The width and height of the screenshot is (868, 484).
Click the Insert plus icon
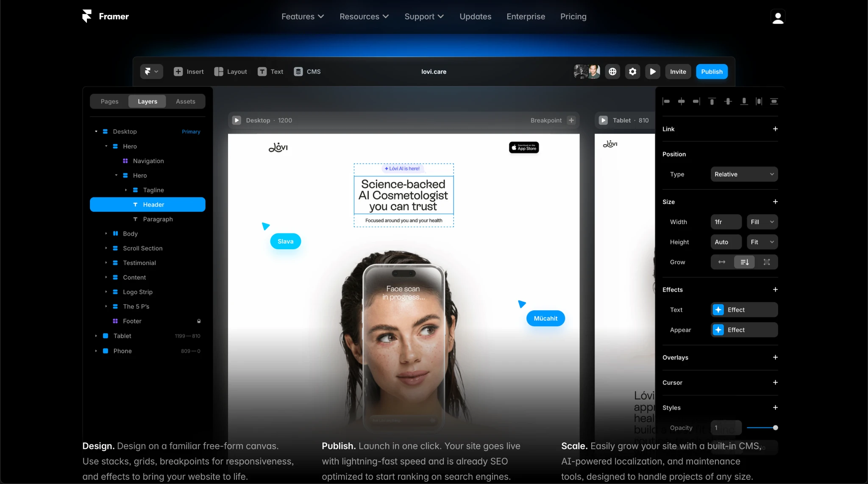(x=178, y=72)
